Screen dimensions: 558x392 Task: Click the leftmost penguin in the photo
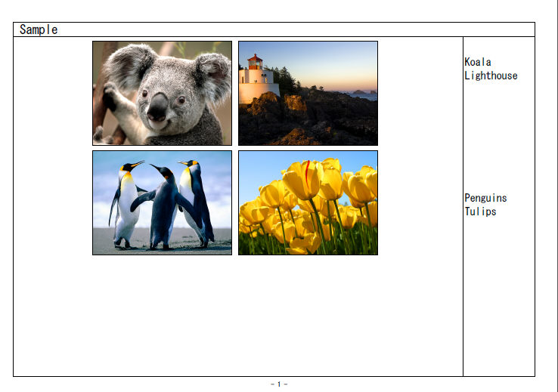click(126, 204)
